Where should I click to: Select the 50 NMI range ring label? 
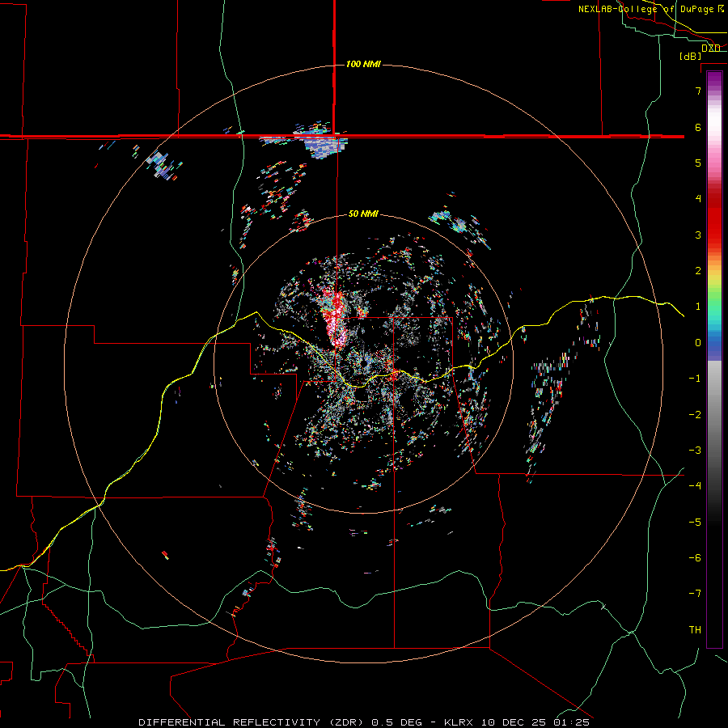click(363, 214)
